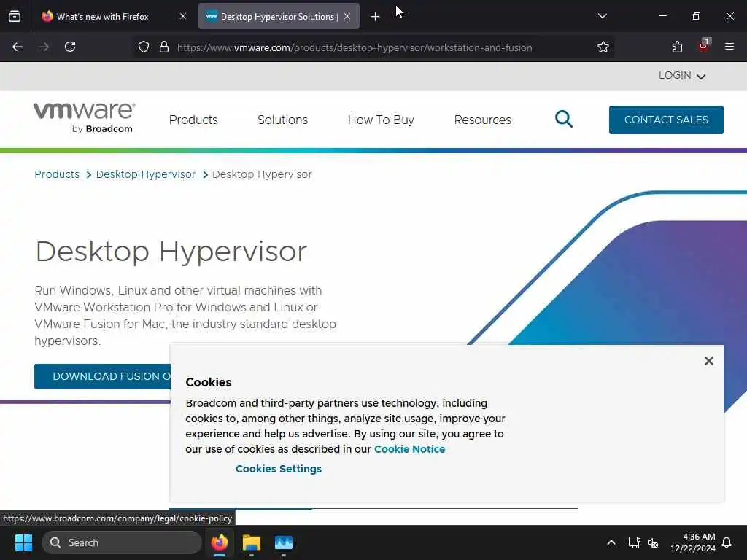Open the Resources menu
The height and width of the screenshot is (560, 747).
click(483, 120)
